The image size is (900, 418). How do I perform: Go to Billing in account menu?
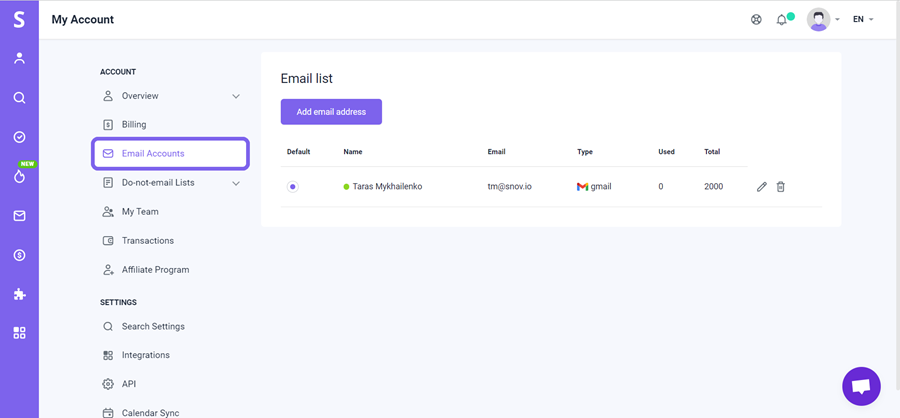click(134, 125)
